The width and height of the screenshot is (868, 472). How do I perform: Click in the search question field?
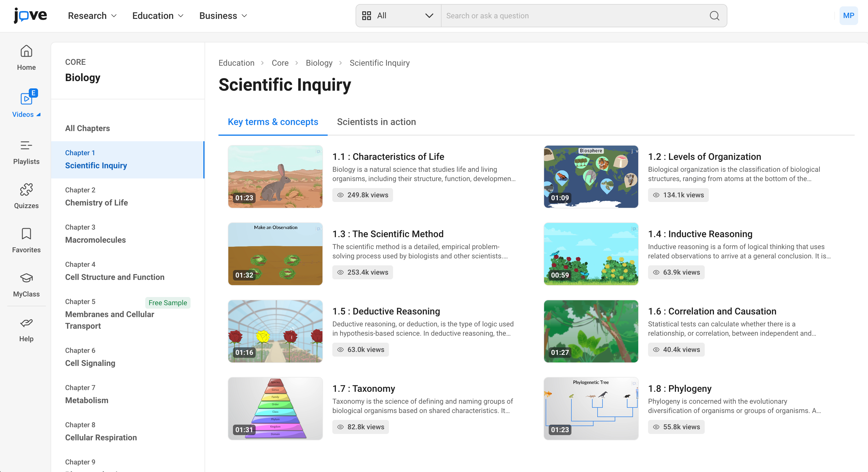coord(573,15)
